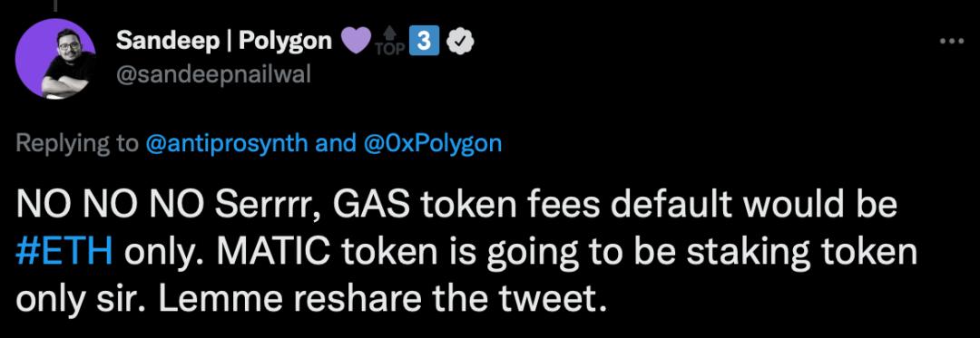Open the @antiprosynth mention

click(x=226, y=143)
